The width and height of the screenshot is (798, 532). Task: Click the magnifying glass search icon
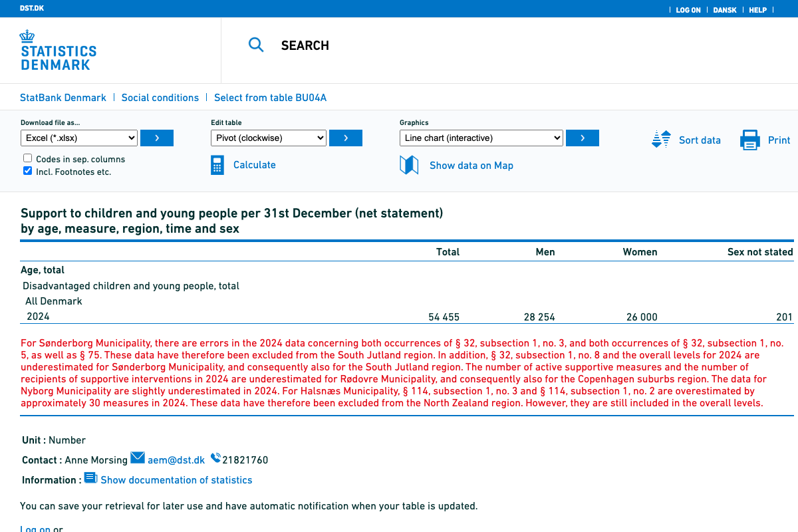click(x=256, y=45)
